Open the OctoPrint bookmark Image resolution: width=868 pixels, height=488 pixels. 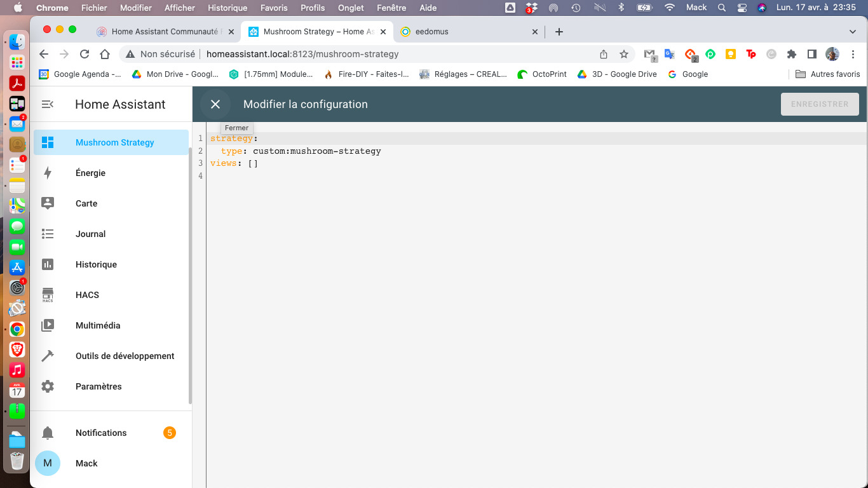tap(542, 74)
